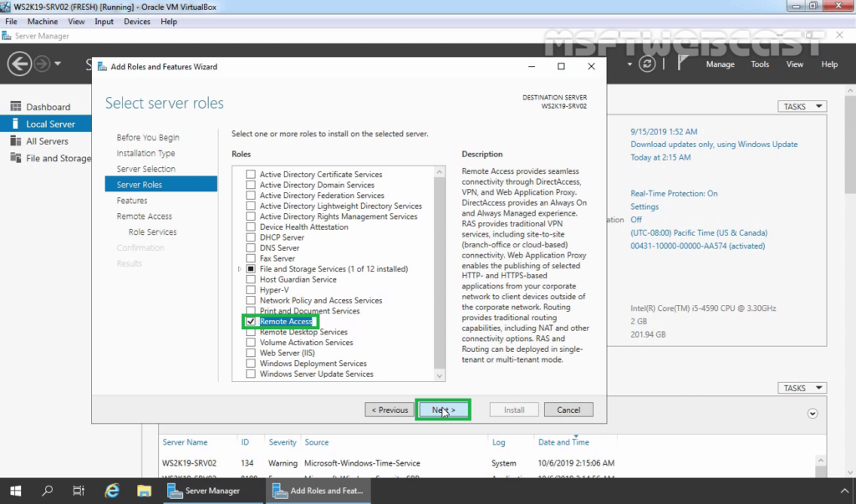856x504 pixels.
Task: Check Web Server (IIS) role
Action: [x=251, y=353]
